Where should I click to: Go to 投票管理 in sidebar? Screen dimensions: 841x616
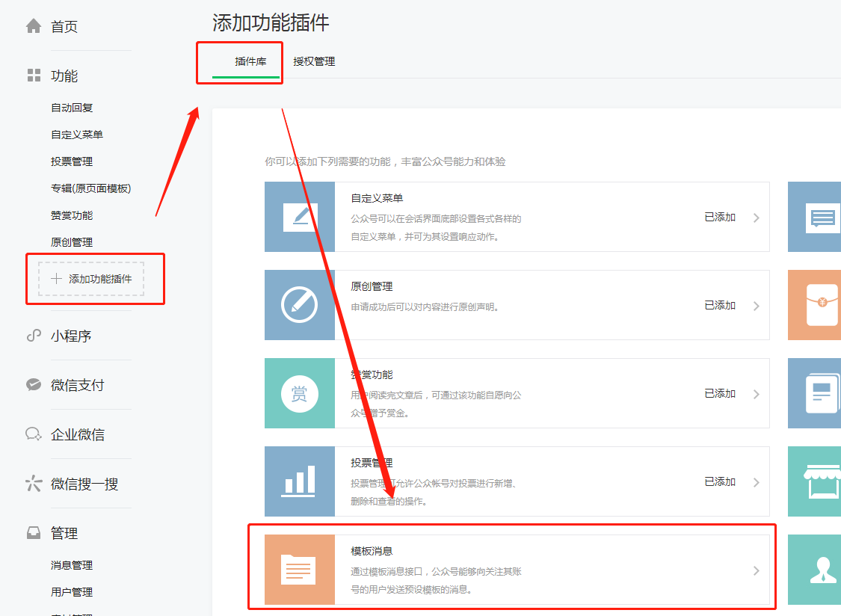[x=72, y=161]
